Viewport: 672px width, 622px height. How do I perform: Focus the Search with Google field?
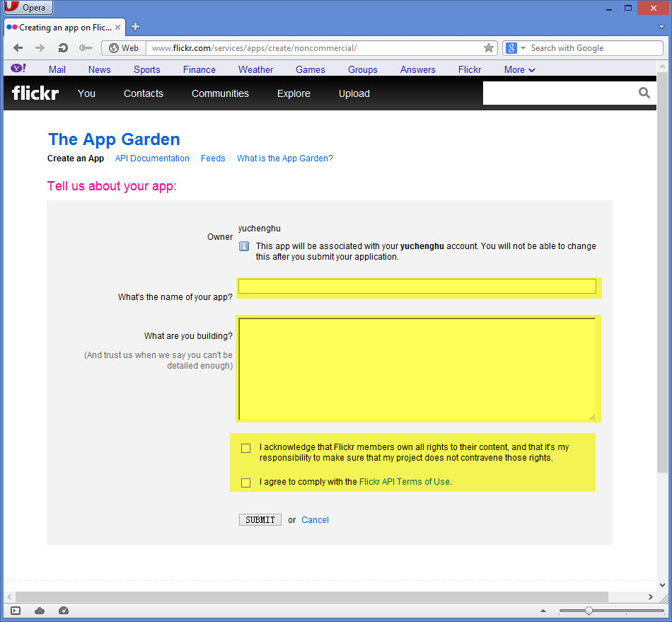[596, 48]
